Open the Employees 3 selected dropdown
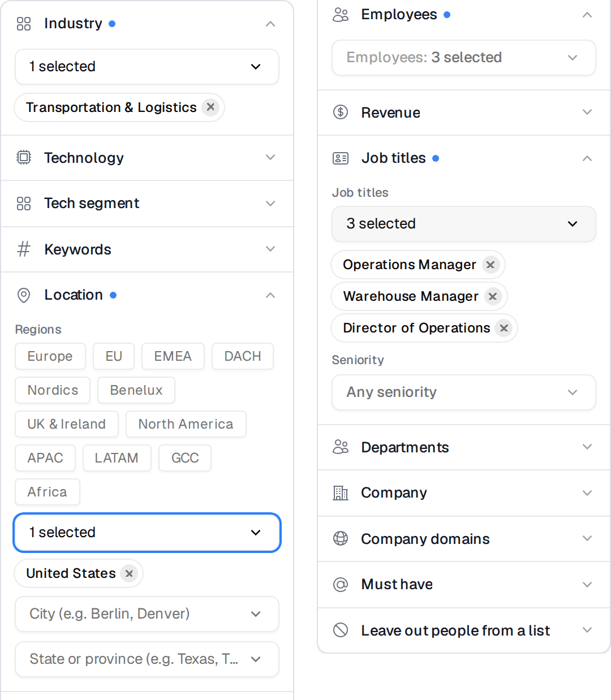Viewport: 611px width, 700px height. [464, 58]
